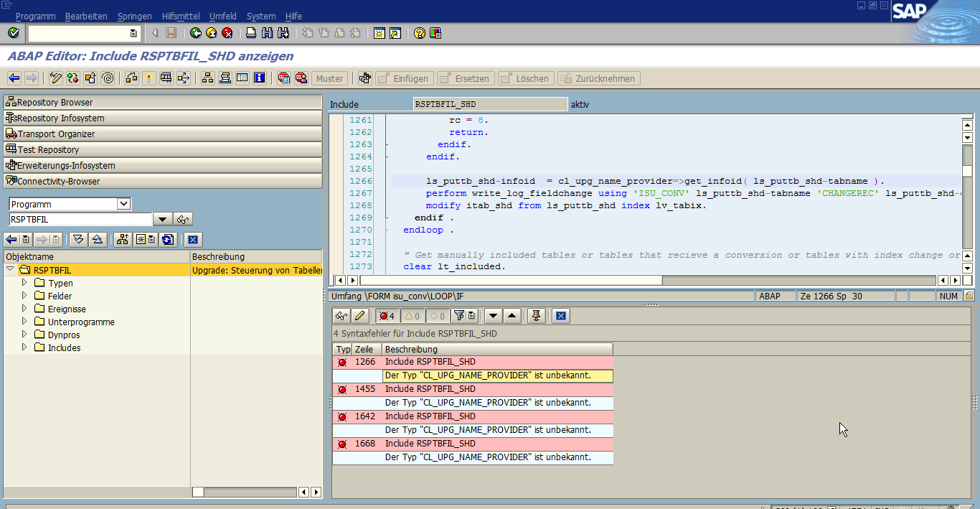This screenshot has width=980, height=509.
Task: Expand the Includes folder node
Action: pyautogui.click(x=24, y=347)
